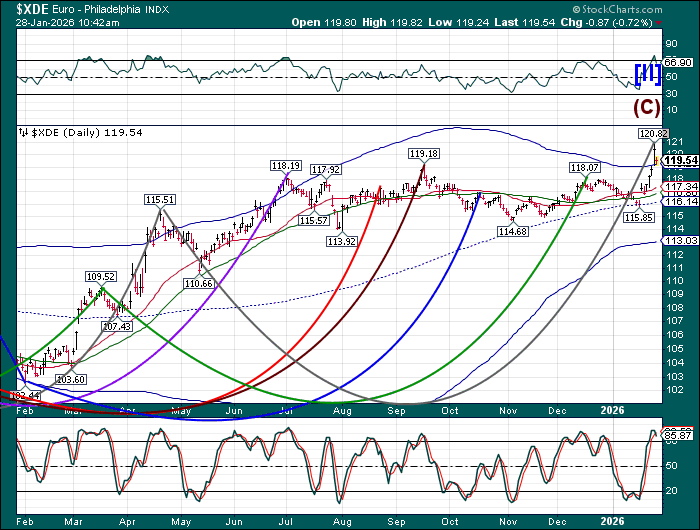The height and width of the screenshot is (530, 700).
Task: Click the bold 119.54 price axis tag
Action: (x=680, y=160)
